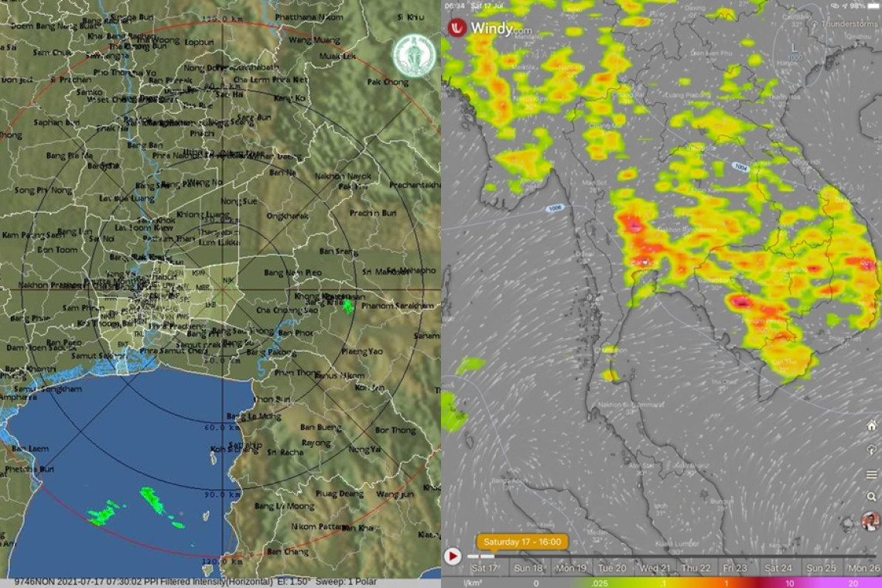Select Wed 21 on the timeline

coord(655,568)
